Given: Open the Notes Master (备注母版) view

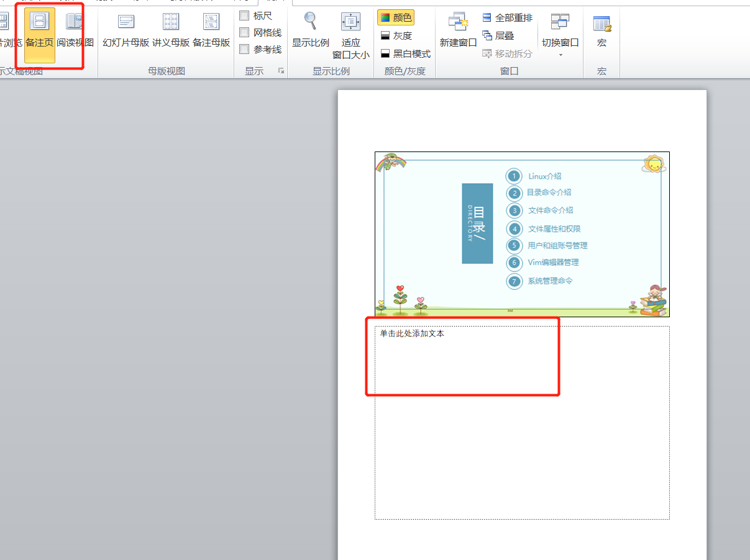Looking at the screenshot, I should (211, 32).
